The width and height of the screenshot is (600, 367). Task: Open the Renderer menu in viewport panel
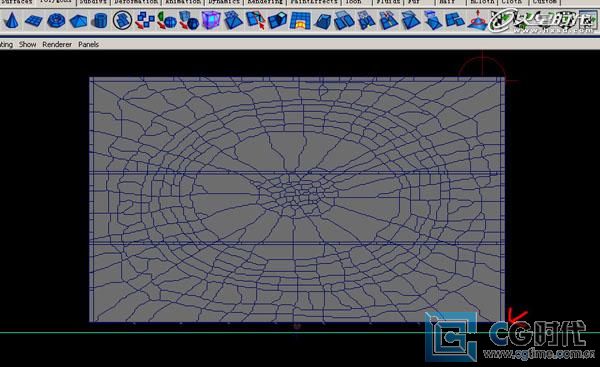pyautogui.click(x=57, y=44)
